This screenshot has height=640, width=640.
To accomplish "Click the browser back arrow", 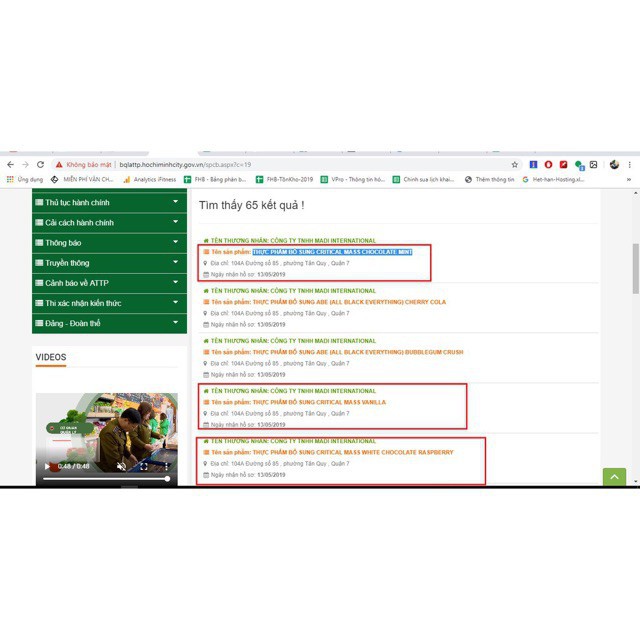I will 11,164.
